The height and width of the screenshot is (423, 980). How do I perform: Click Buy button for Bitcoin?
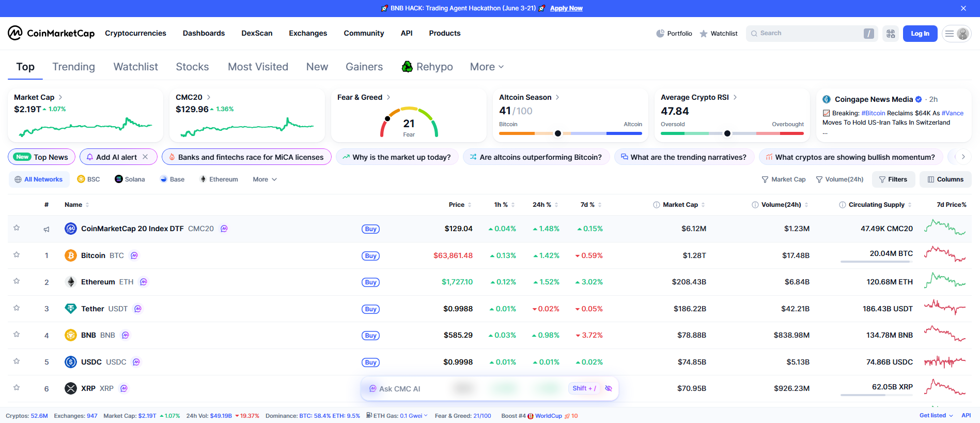370,256
